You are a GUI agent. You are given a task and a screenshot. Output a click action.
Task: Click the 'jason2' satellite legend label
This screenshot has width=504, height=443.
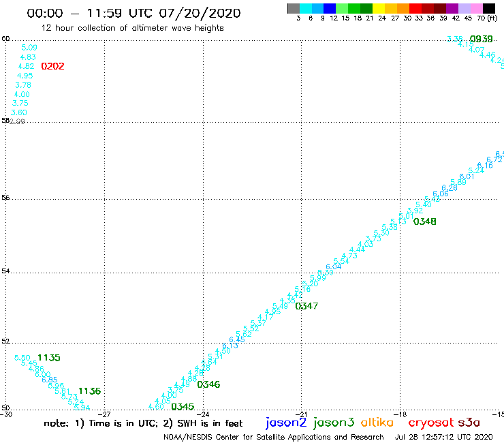[x=286, y=423]
